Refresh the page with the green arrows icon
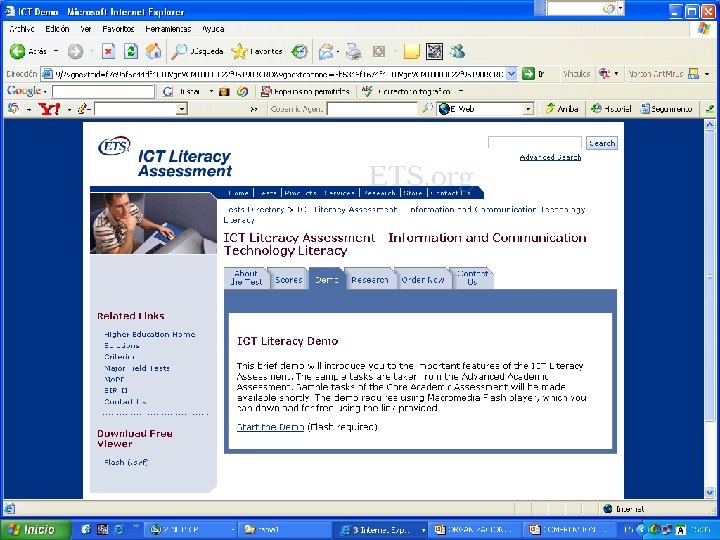The image size is (720, 540). (x=131, y=51)
